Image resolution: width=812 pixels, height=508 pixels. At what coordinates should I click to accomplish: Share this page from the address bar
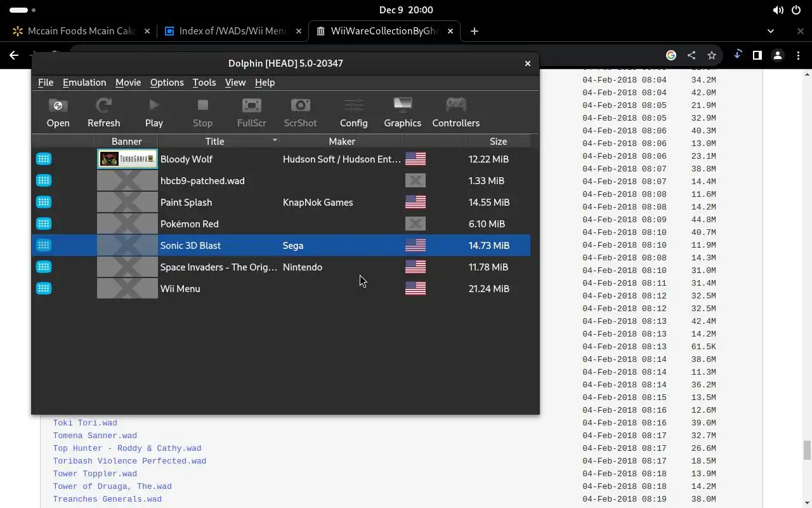(x=691, y=55)
